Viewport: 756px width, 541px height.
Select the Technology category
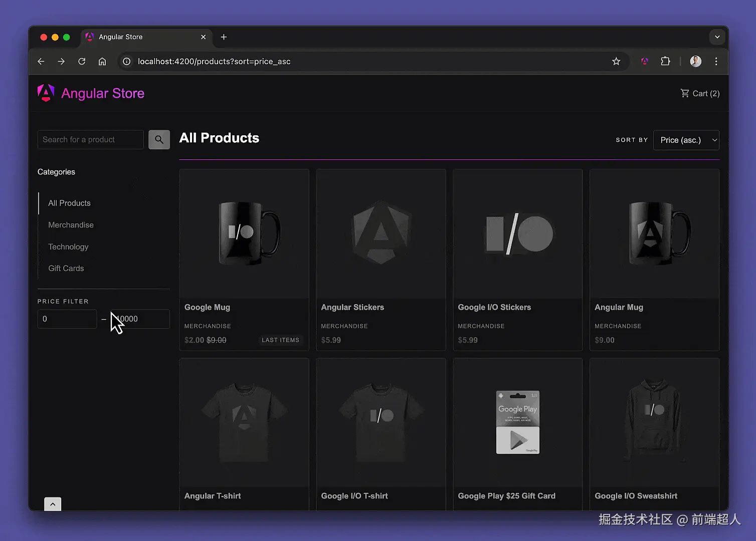tap(68, 247)
